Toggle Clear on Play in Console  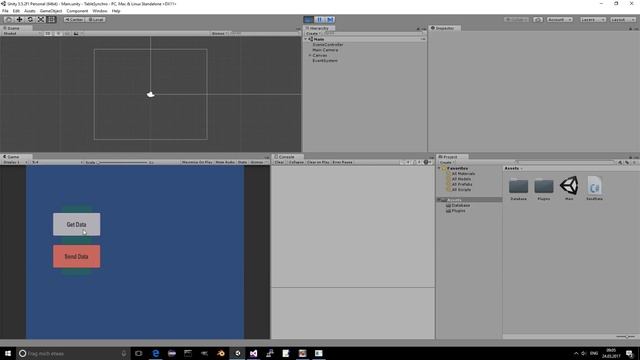pos(318,162)
